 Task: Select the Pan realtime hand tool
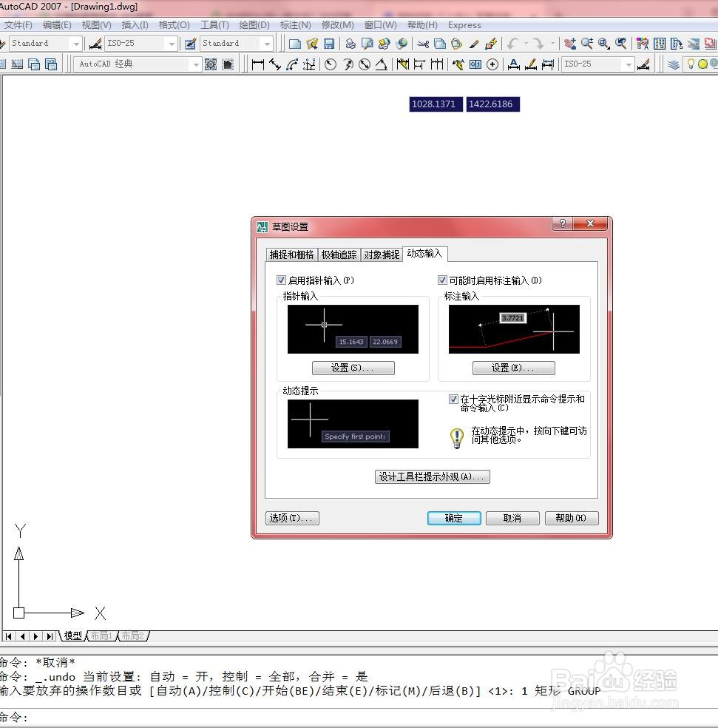click(x=570, y=44)
